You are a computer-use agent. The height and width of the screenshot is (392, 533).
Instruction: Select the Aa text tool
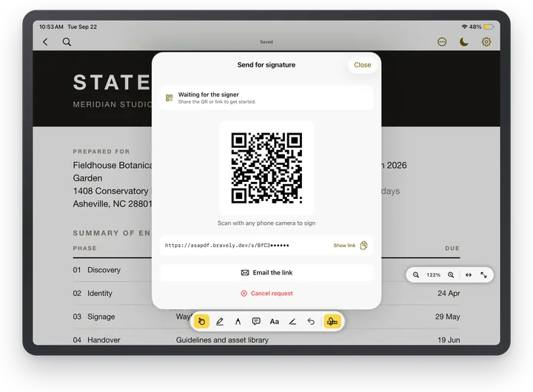click(275, 321)
